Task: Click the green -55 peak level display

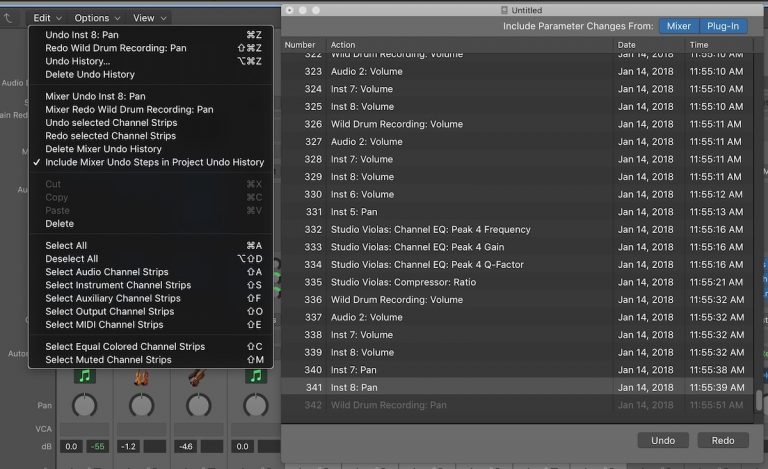Action: [97, 446]
